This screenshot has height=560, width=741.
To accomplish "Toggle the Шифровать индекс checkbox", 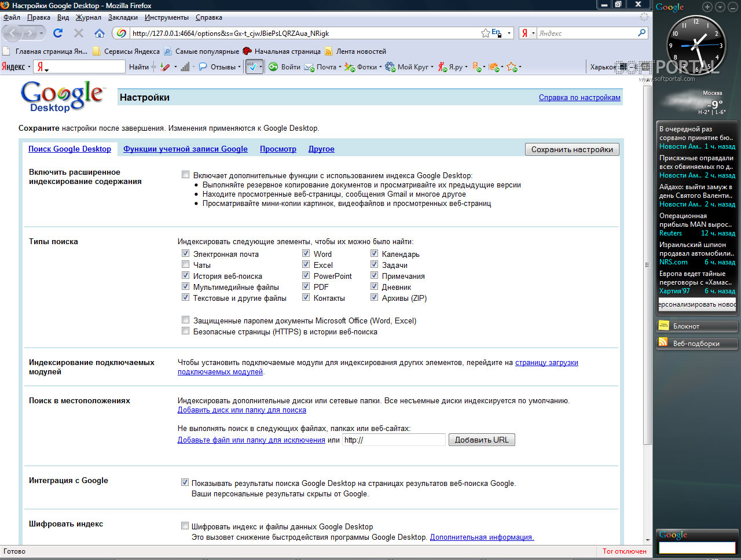I will coord(185,526).
